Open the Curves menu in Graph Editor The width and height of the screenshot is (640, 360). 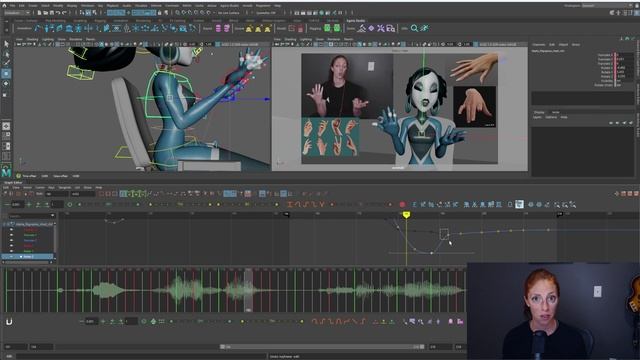(40, 187)
